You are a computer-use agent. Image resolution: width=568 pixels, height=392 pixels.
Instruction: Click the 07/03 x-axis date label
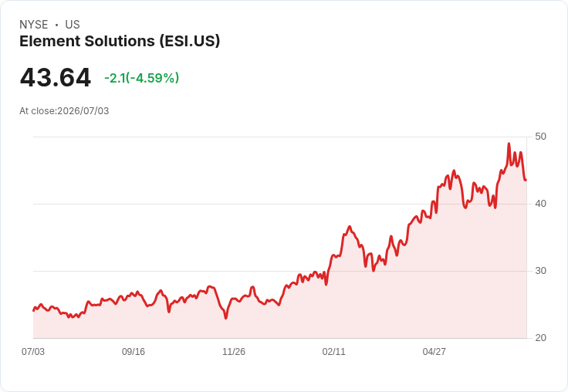point(33,352)
